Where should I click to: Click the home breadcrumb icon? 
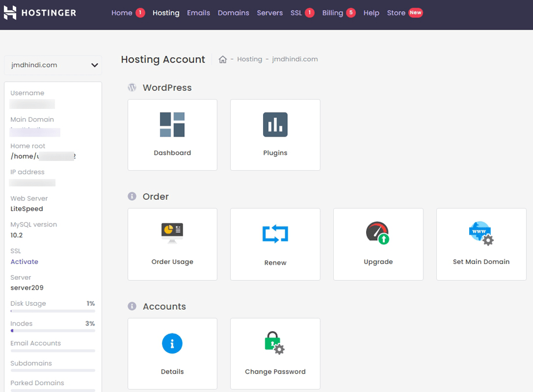222,60
